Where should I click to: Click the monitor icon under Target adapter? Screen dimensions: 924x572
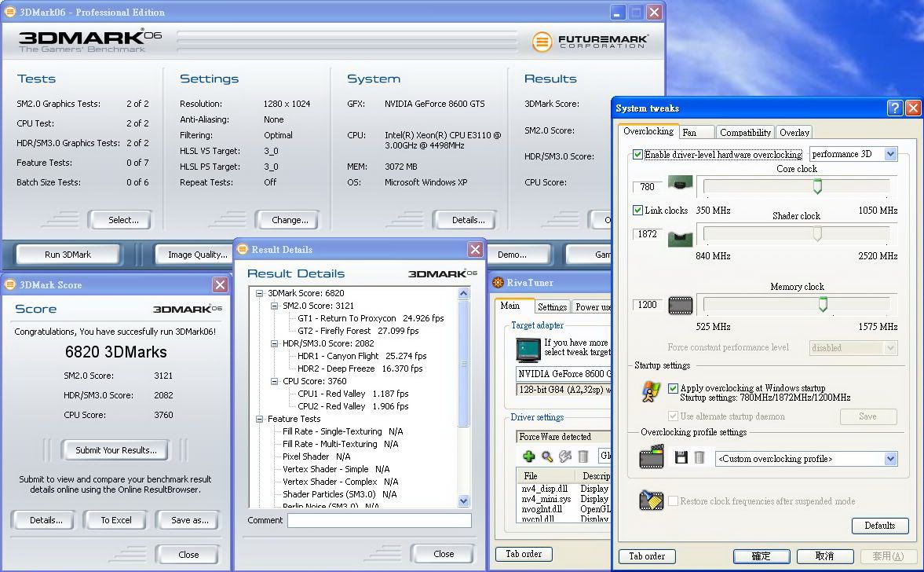(x=528, y=349)
